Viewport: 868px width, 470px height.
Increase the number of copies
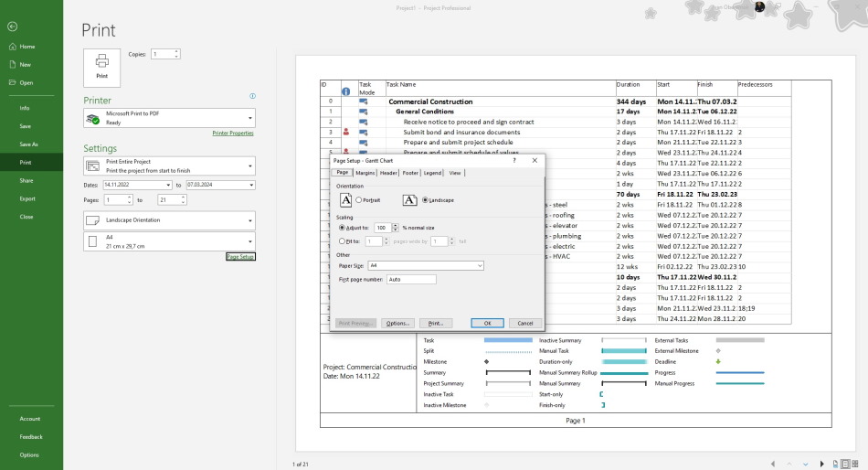(176, 51)
